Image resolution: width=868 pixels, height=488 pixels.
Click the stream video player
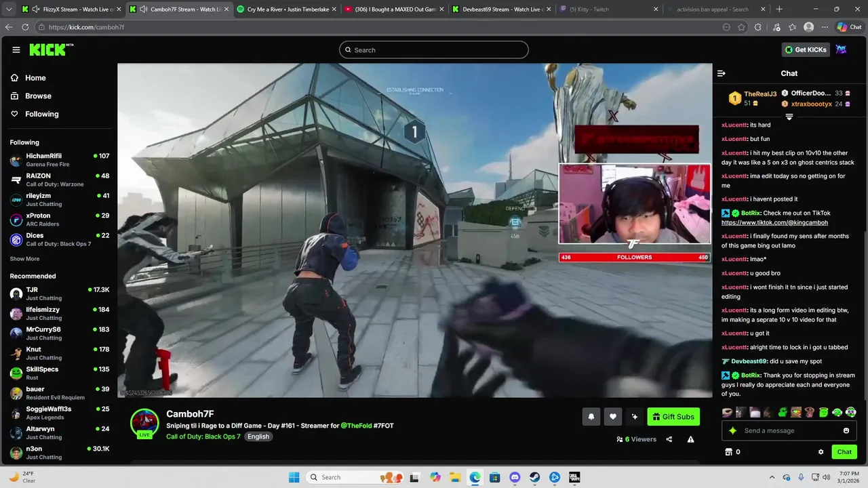(414, 230)
